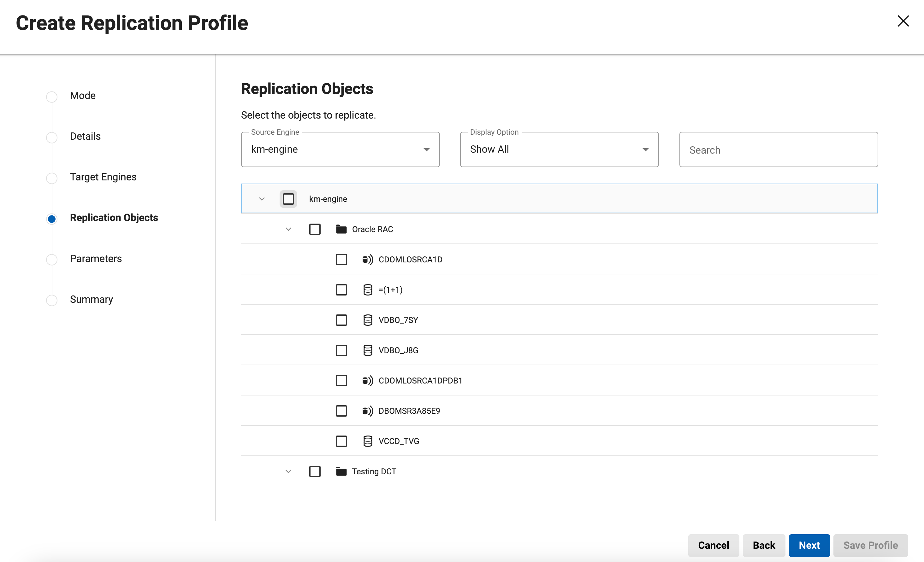Open the Display Option dropdown

point(559,149)
